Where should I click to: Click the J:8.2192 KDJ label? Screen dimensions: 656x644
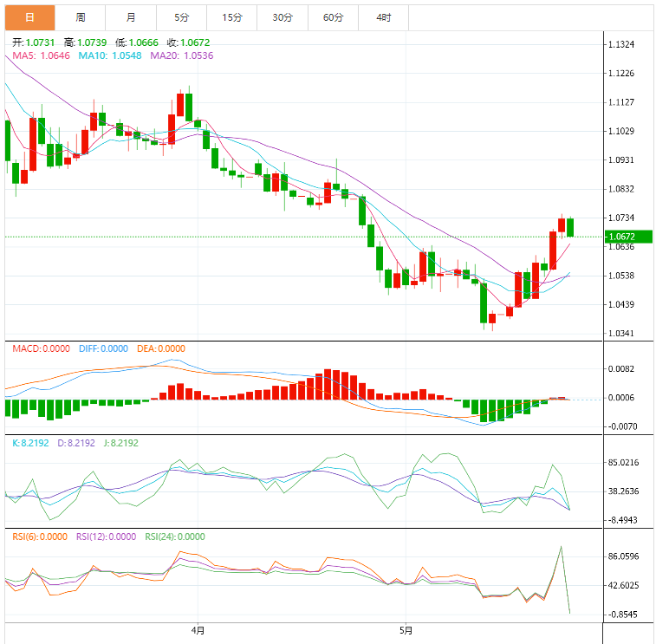[x=121, y=443]
